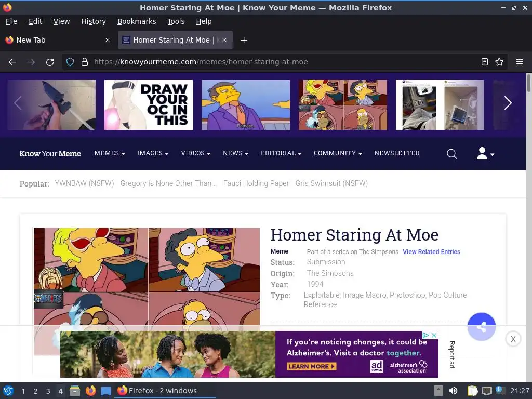The height and width of the screenshot is (399, 532).
Task: Click the forward navigation arrow
Action: click(x=31, y=62)
